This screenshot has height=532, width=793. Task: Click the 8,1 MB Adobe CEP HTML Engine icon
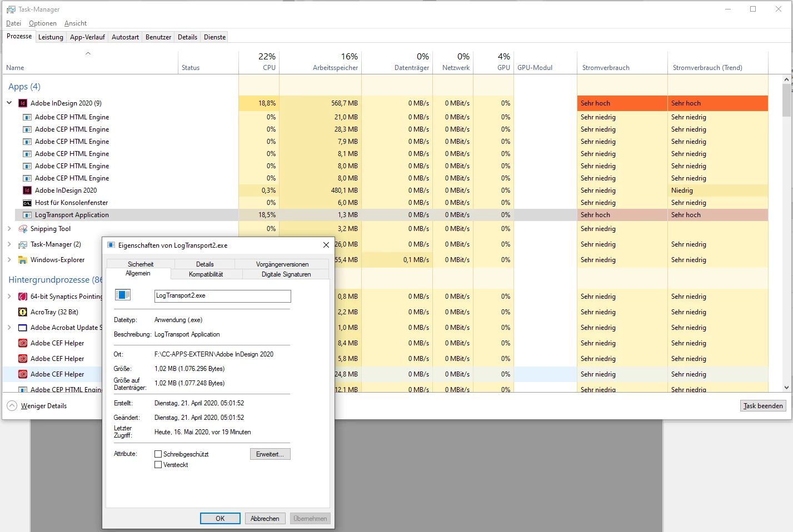27,154
